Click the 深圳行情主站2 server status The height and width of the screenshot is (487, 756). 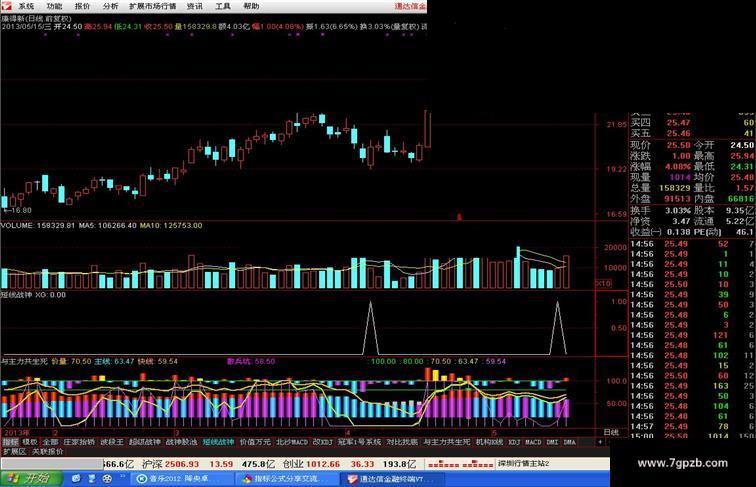pyautogui.click(x=524, y=464)
